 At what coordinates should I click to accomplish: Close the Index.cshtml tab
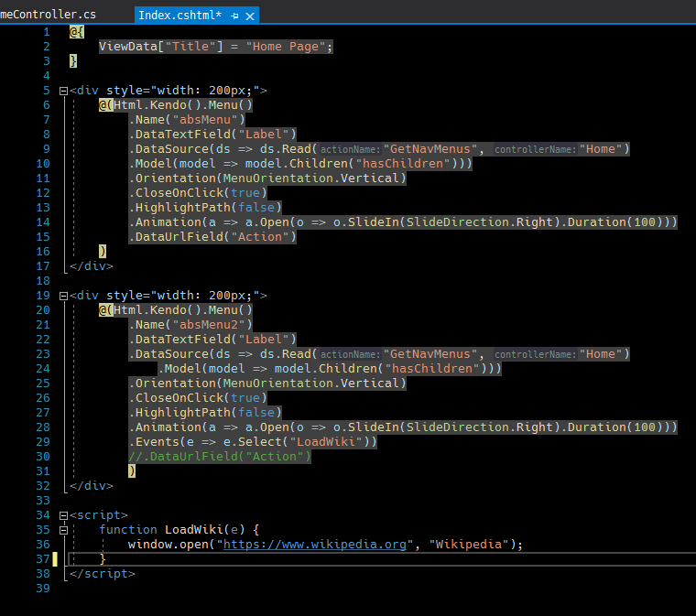pos(251,16)
